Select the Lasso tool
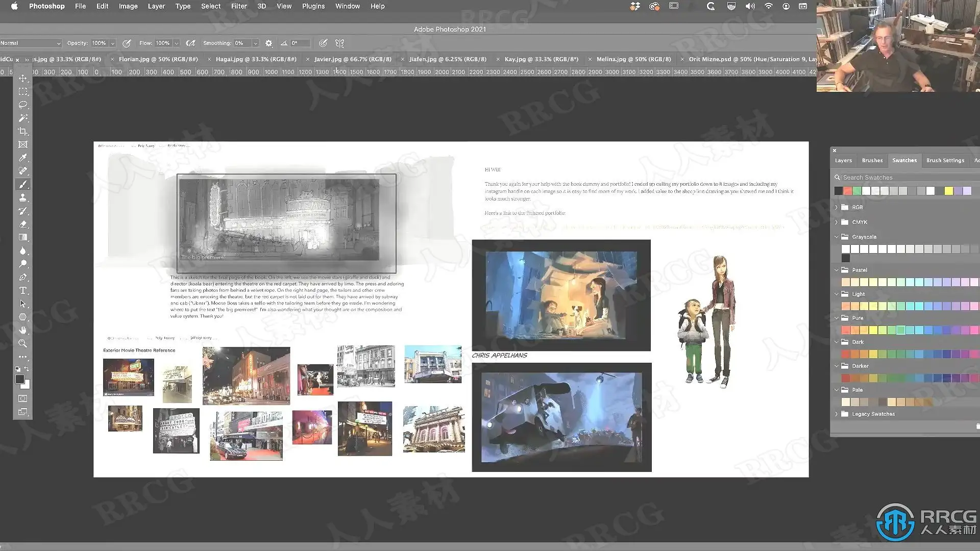The width and height of the screenshot is (980, 551). point(23,105)
